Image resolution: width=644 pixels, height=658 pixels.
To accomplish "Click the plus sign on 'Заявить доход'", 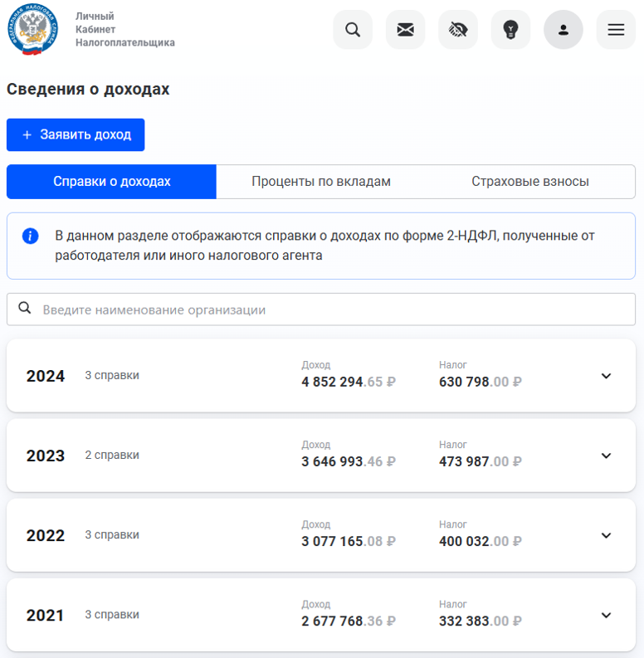I will (x=27, y=134).
